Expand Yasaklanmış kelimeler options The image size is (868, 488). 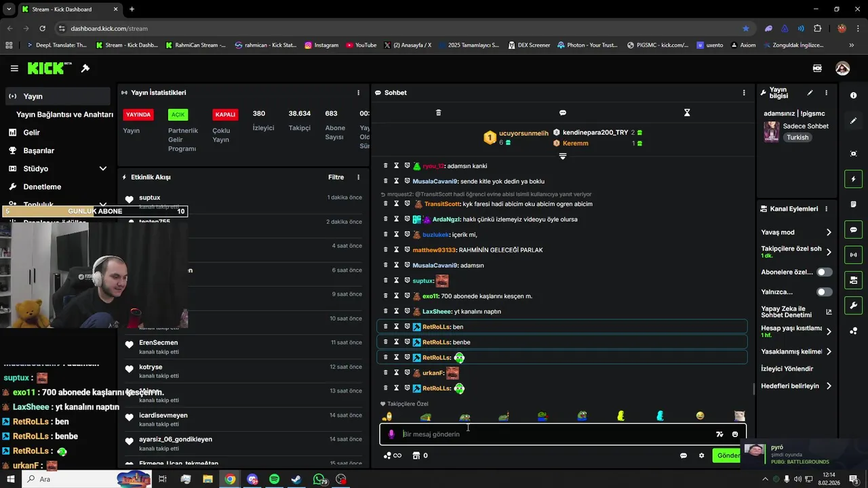click(829, 352)
